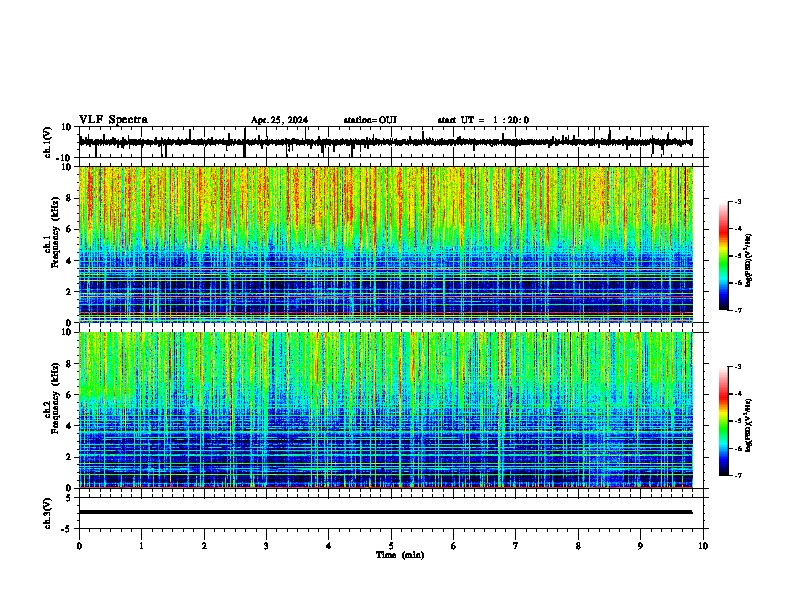792x612 pixels.
Task: Click the date label "Apr. 25, 2024"
Action: pyautogui.click(x=279, y=120)
